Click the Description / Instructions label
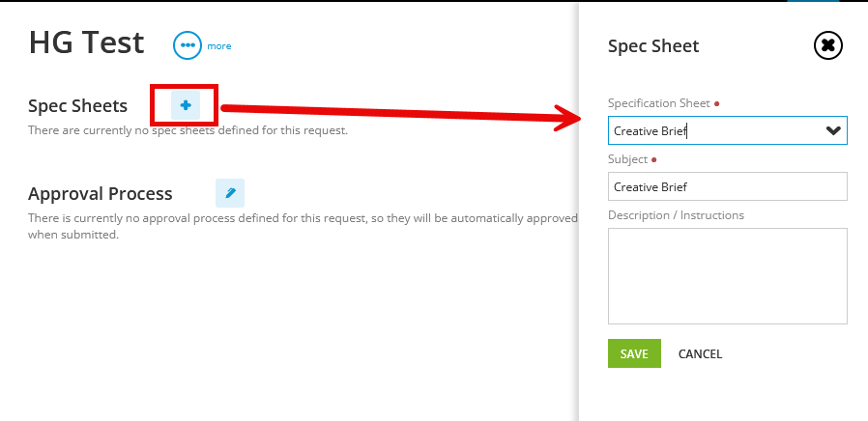The image size is (868, 421). click(676, 214)
